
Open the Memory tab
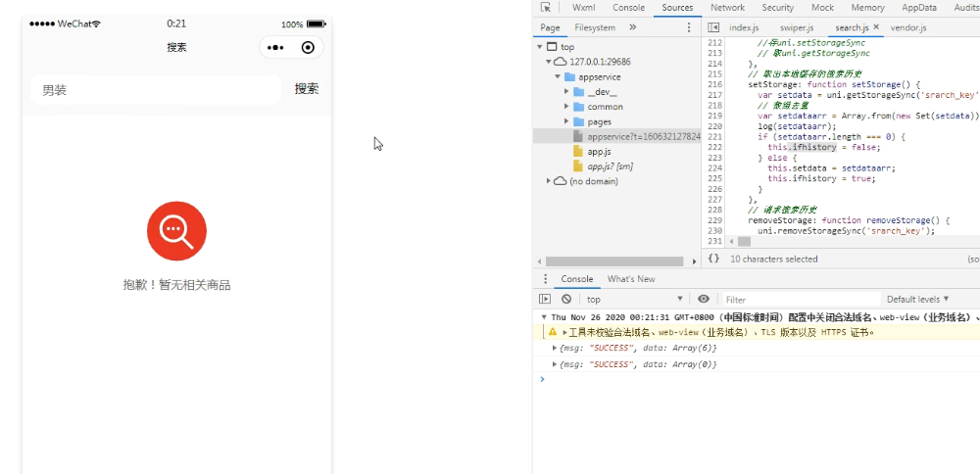pos(867,8)
